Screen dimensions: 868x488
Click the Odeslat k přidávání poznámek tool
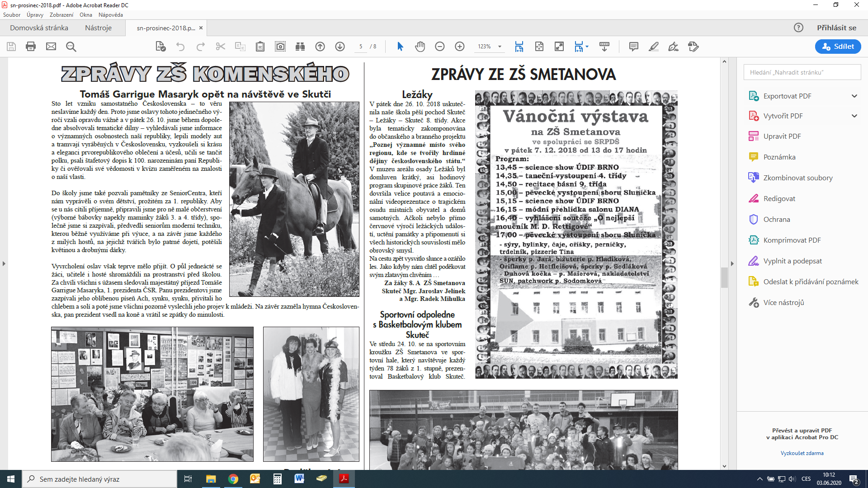803,282
